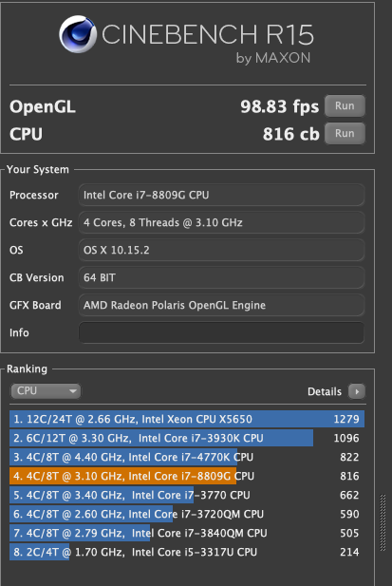
Task: Click the Cores x GHz field
Action: click(221, 222)
